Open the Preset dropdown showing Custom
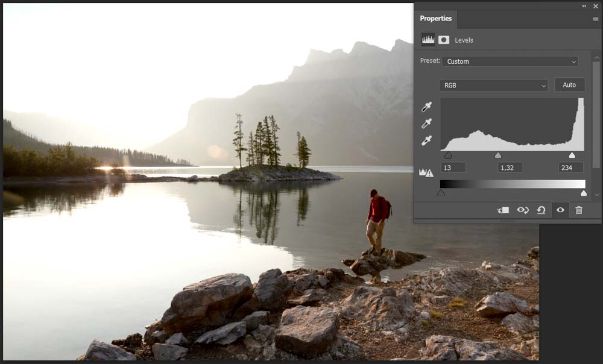This screenshot has width=603, height=364. pos(510,61)
